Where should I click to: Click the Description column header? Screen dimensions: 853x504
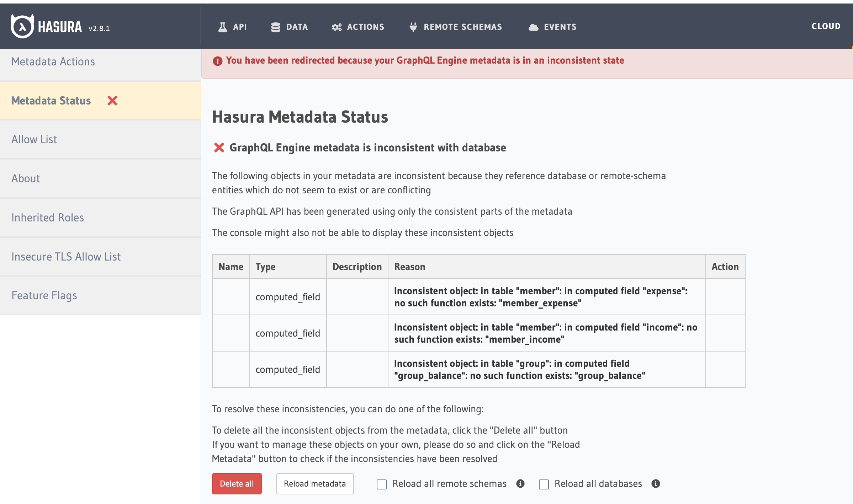point(357,267)
